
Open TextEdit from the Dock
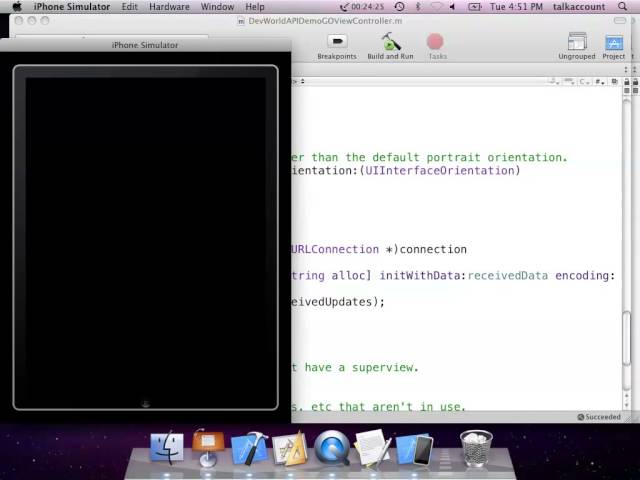click(x=373, y=448)
